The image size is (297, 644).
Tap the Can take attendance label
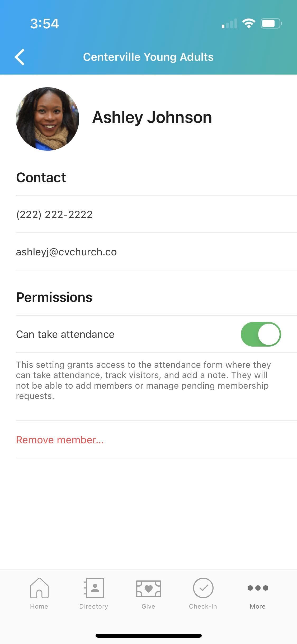pos(65,334)
